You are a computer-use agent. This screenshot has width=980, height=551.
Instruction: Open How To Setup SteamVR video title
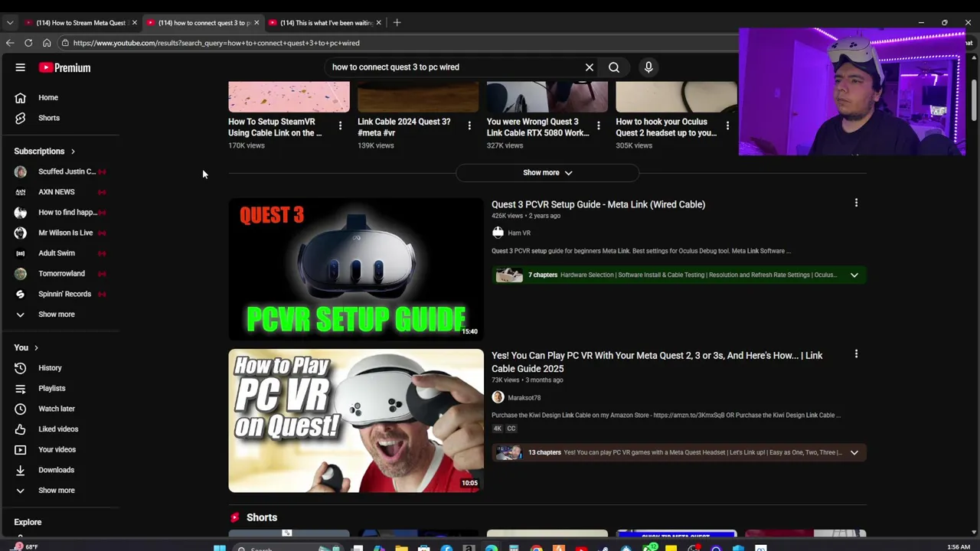pyautogui.click(x=275, y=127)
